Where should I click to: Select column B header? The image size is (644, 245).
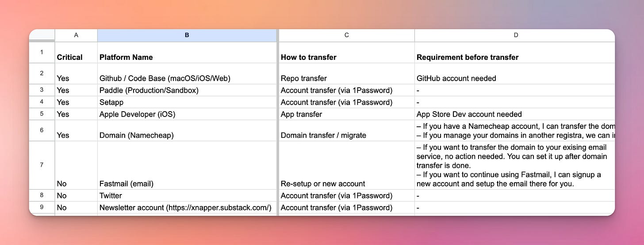pos(187,35)
